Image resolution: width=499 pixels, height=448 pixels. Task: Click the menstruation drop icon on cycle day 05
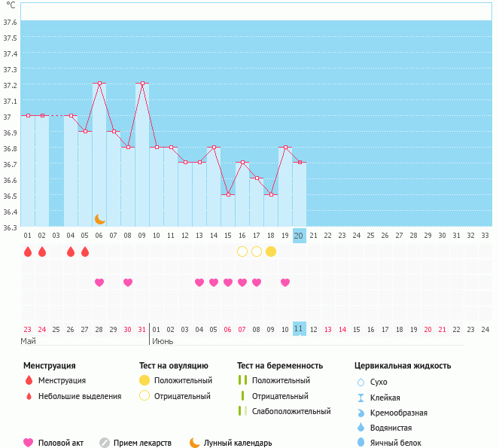pyautogui.click(x=85, y=251)
